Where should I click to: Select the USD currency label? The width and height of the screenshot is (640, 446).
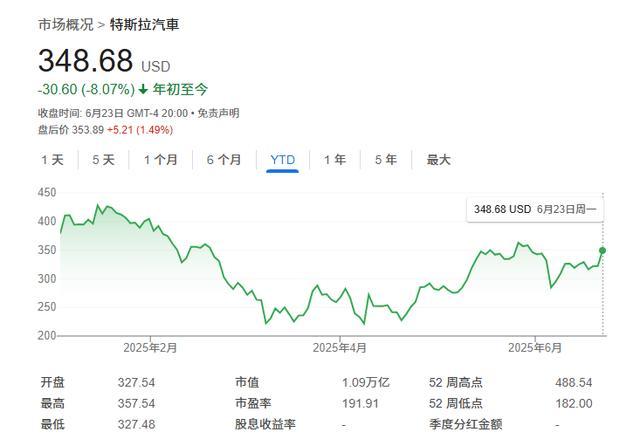coord(156,67)
